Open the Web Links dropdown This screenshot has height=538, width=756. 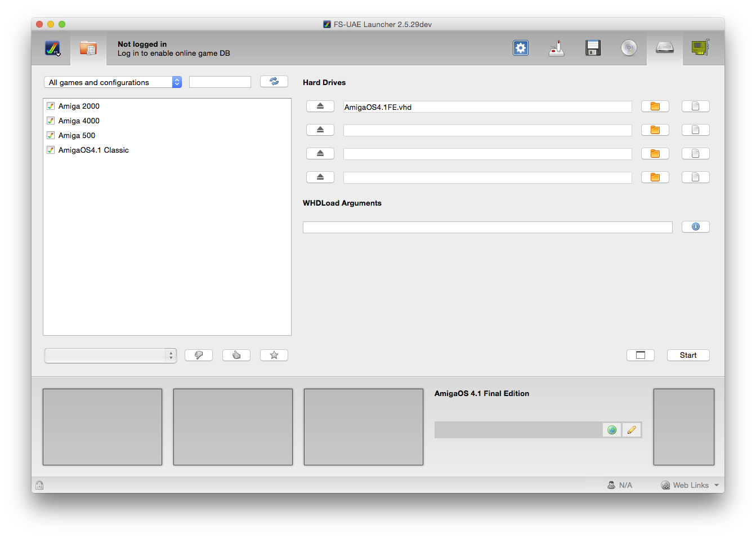coord(690,485)
